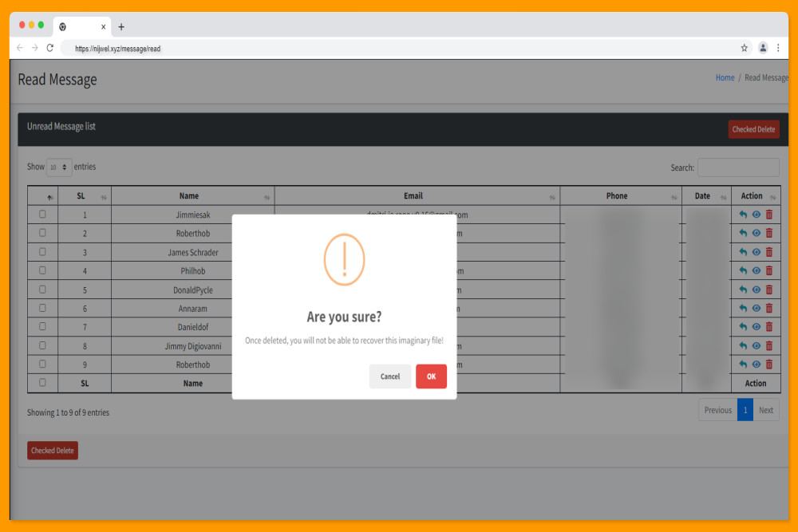Sort table by Action column header
Viewport: 798px width, 532px height.
(756, 196)
